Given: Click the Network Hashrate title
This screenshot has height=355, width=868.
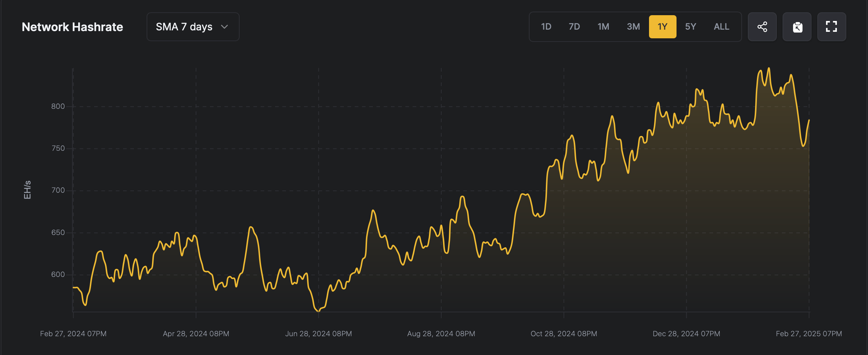Looking at the screenshot, I should point(72,26).
